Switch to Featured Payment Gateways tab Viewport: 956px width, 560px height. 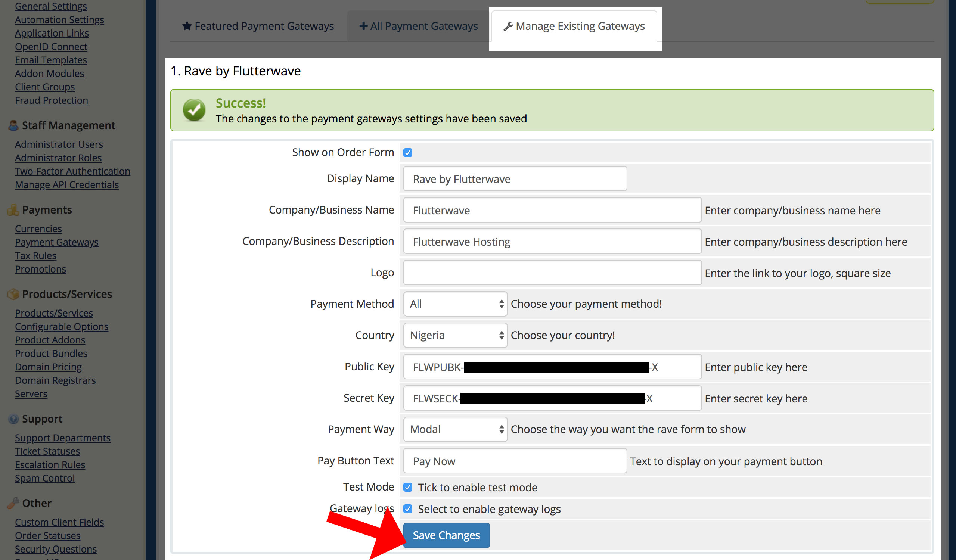coord(258,26)
